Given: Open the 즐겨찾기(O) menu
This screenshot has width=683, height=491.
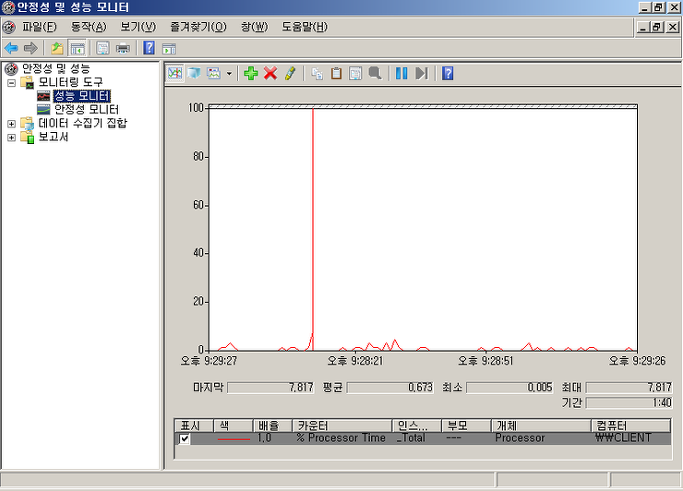Looking at the screenshot, I should click(x=198, y=27).
